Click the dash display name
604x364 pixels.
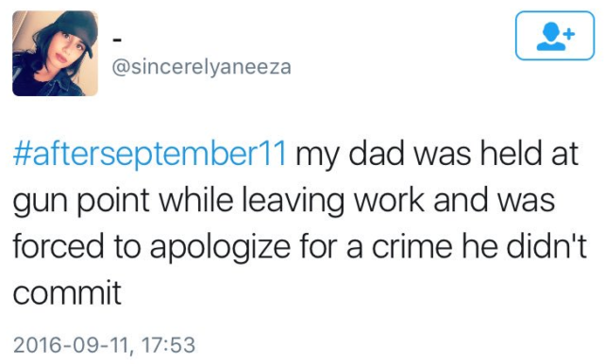117,40
